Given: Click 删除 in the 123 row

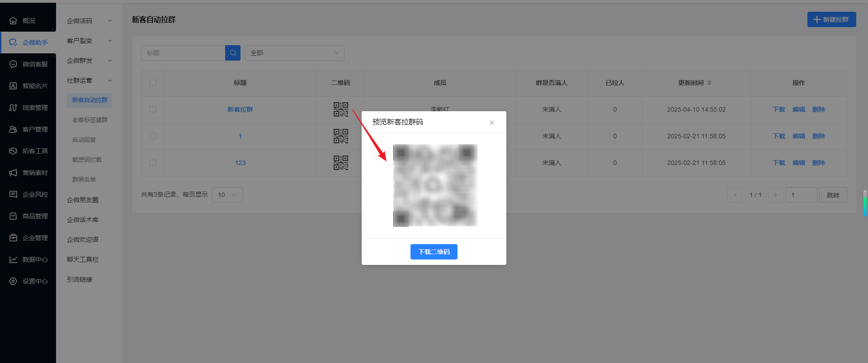Looking at the screenshot, I should point(819,163).
